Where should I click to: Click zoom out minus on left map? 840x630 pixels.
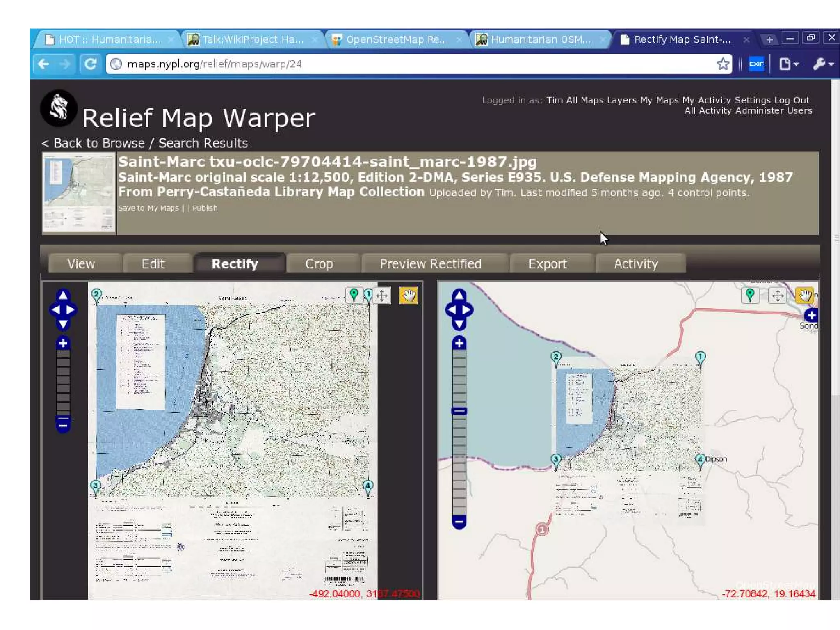(63, 425)
